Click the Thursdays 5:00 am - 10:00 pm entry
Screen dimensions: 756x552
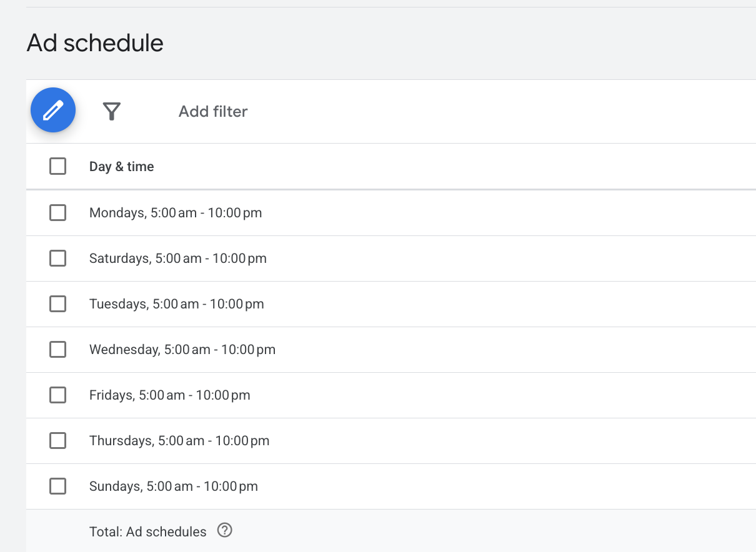(x=179, y=440)
